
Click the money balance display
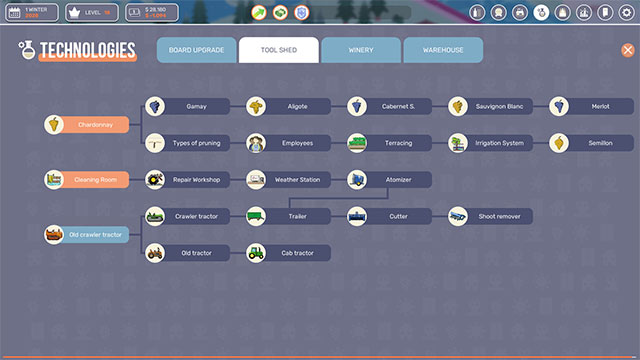pos(151,13)
